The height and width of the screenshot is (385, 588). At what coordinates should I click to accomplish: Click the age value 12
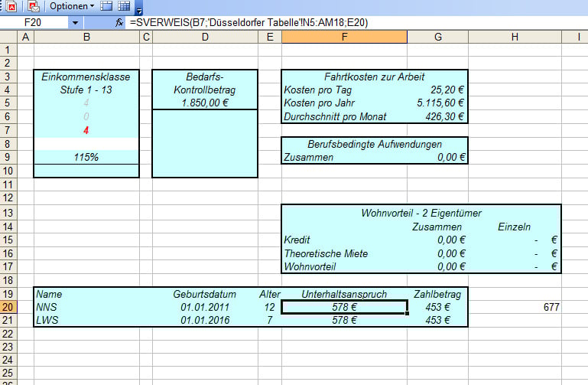click(x=269, y=308)
